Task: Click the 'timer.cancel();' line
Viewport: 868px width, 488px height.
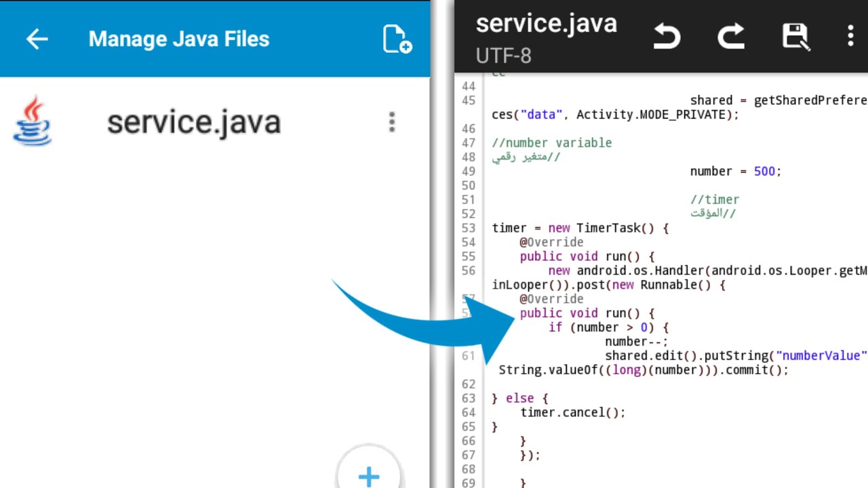Action: click(573, 412)
